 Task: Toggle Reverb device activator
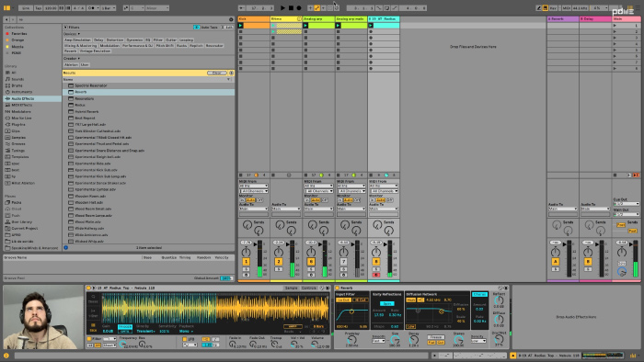coord(338,288)
